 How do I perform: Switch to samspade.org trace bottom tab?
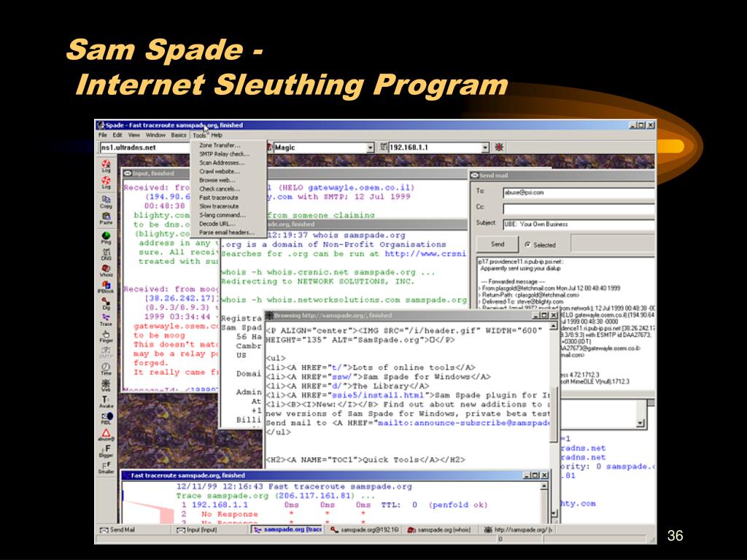(287, 529)
